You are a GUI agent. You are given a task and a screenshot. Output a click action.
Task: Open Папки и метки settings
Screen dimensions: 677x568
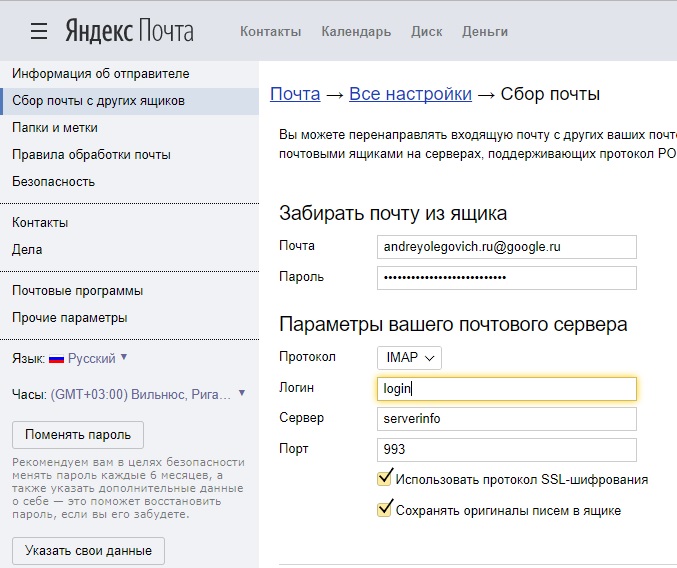tap(130, 128)
